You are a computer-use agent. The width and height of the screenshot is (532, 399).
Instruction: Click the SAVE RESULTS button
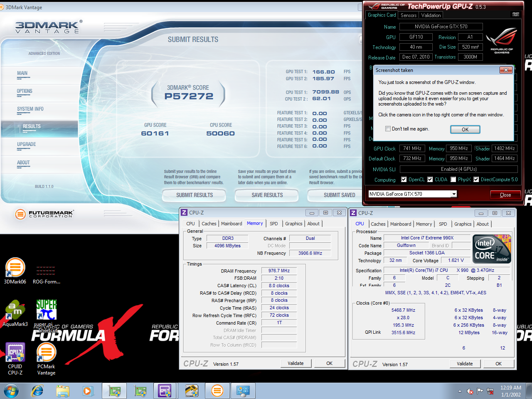(x=267, y=195)
